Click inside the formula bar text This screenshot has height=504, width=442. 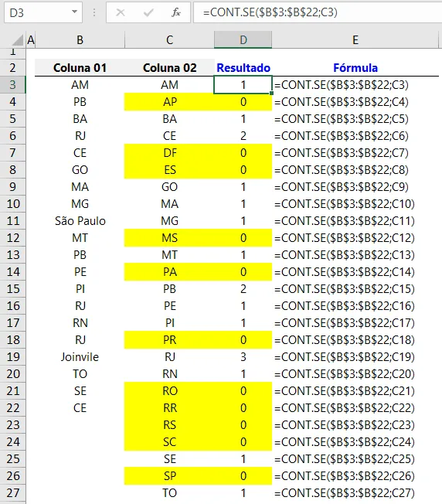coord(318,12)
